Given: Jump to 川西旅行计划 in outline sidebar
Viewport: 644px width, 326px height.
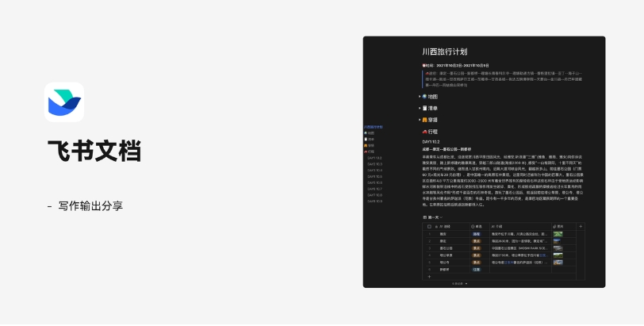Looking at the screenshot, I should click(374, 127).
